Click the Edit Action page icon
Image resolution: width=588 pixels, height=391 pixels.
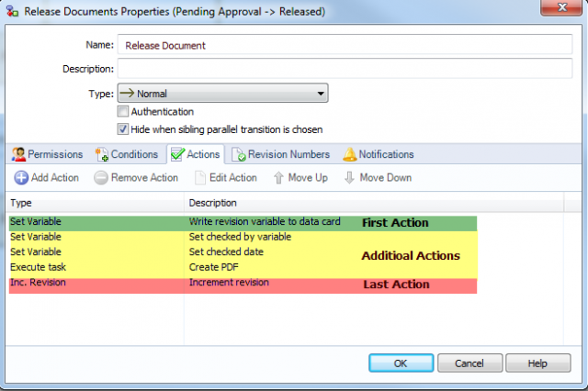200,177
